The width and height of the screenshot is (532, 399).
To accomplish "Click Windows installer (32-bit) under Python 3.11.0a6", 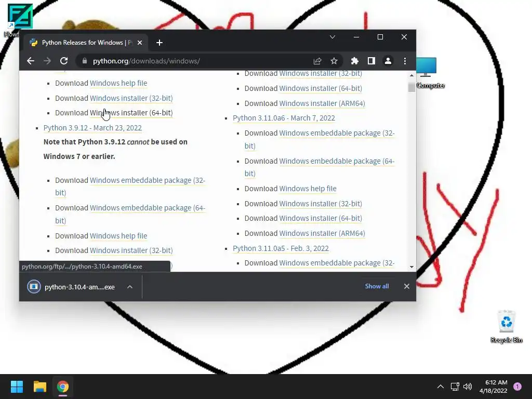I will point(321,204).
